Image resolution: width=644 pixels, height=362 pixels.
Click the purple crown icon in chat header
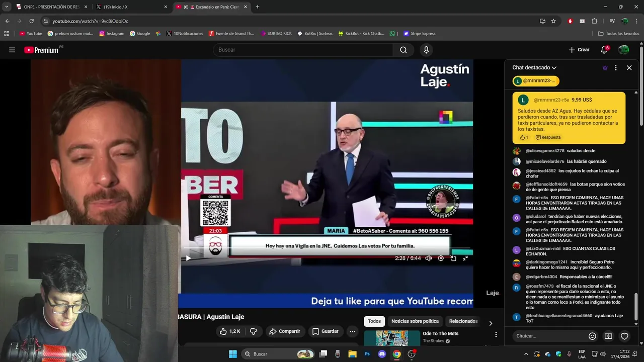click(605, 68)
